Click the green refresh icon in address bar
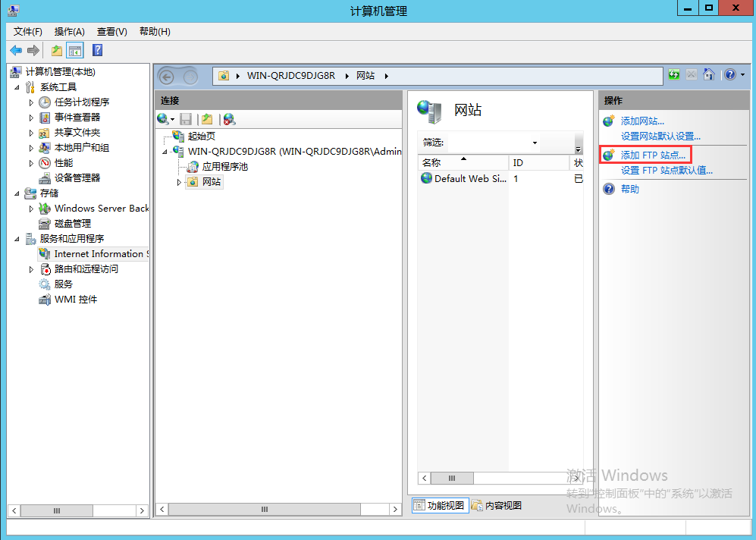The height and width of the screenshot is (540, 756). pyautogui.click(x=673, y=75)
